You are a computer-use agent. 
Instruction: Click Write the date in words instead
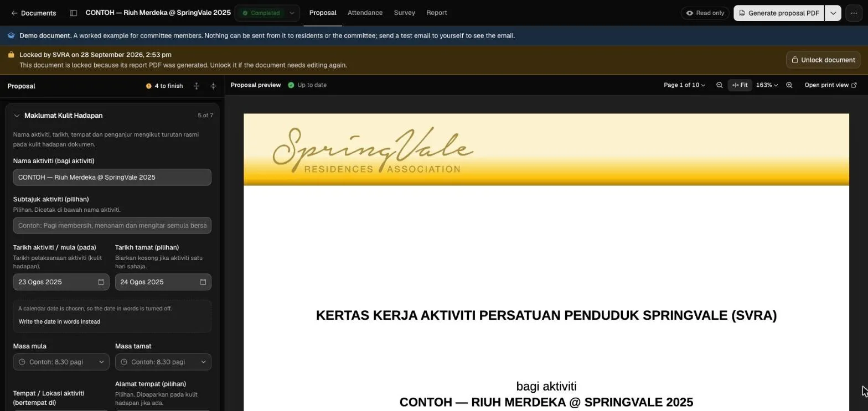[x=59, y=321]
